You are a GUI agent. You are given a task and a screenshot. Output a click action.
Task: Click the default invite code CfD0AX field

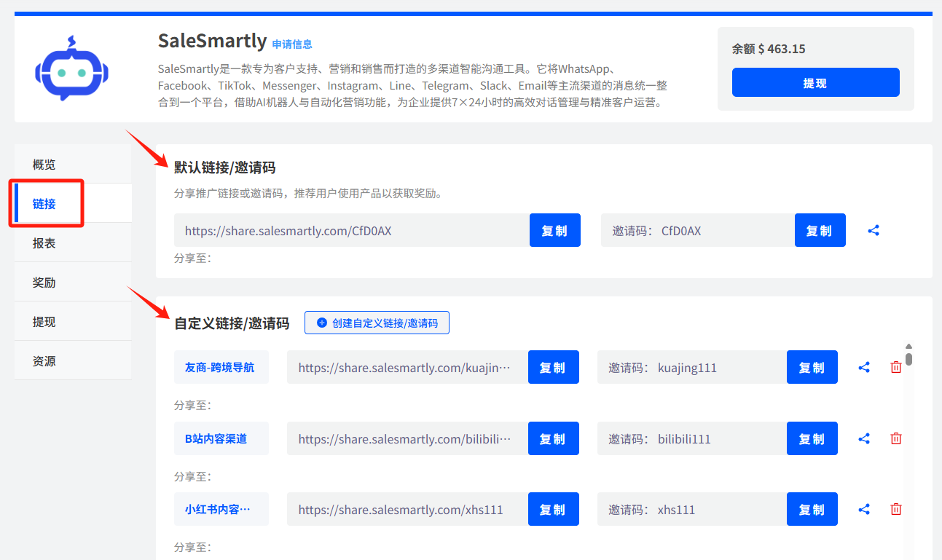[x=698, y=230]
